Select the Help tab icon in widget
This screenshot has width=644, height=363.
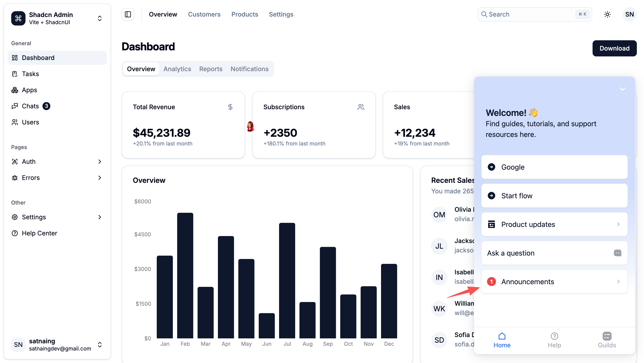(x=554, y=336)
